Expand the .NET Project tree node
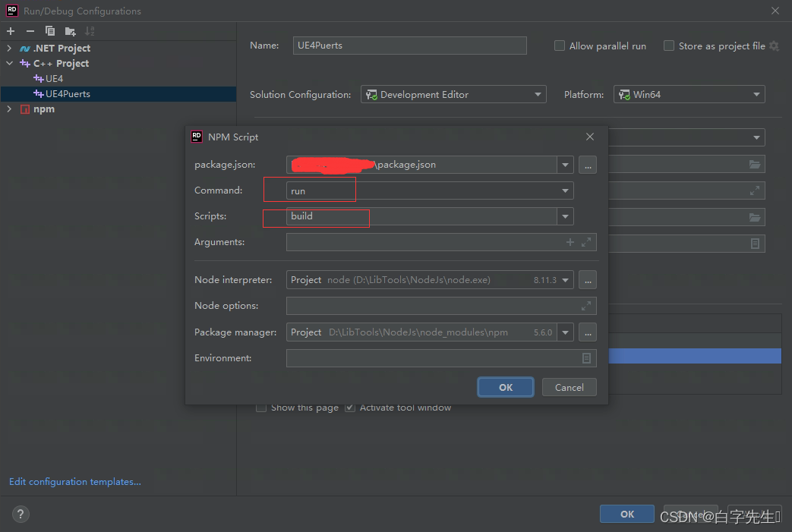This screenshot has height=532, width=792. pyautogui.click(x=9, y=49)
